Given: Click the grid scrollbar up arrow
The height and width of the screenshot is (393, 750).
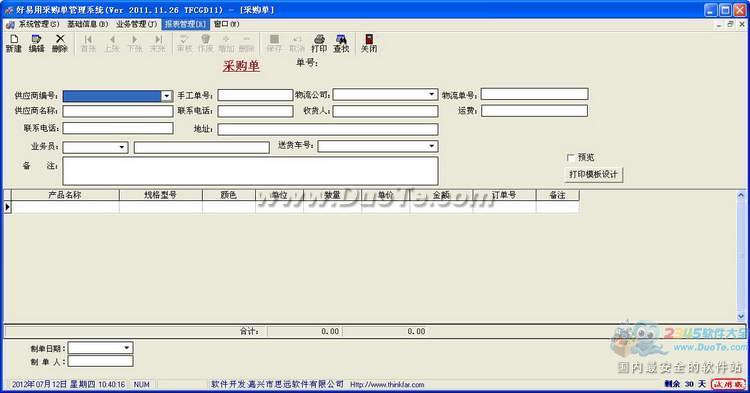Looking at the screenshot, I should [x=740, y=195].
